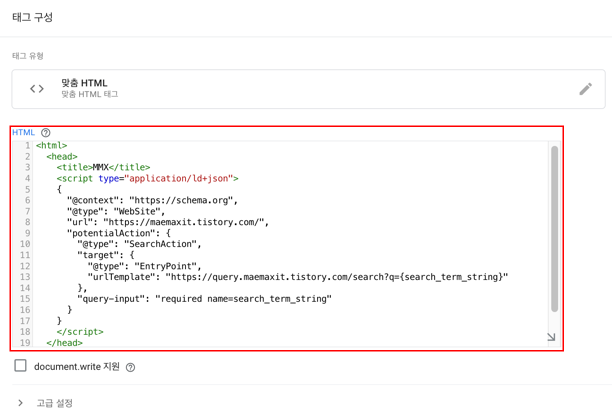Enable the document.write 지원 checkbox

[x=20, y=366]
